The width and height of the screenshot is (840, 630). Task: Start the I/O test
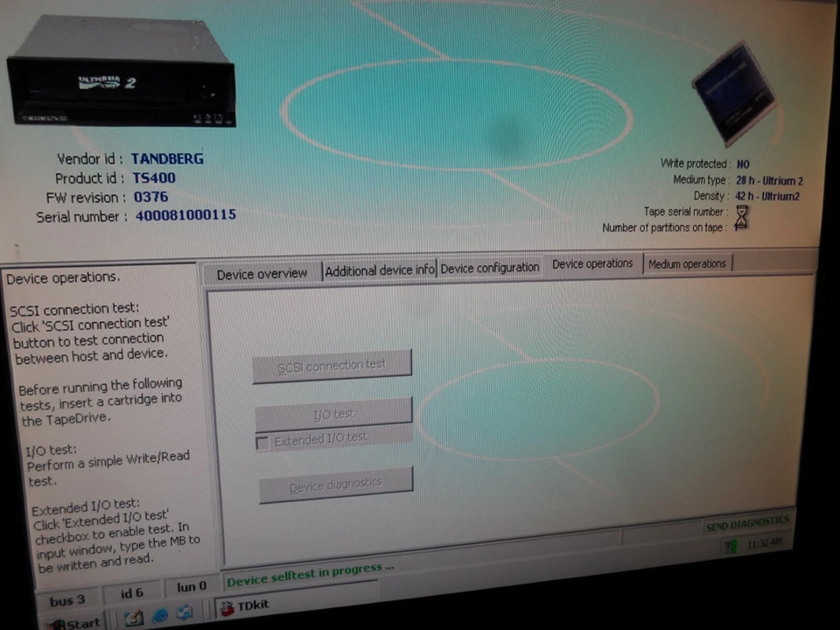point(332,413)
